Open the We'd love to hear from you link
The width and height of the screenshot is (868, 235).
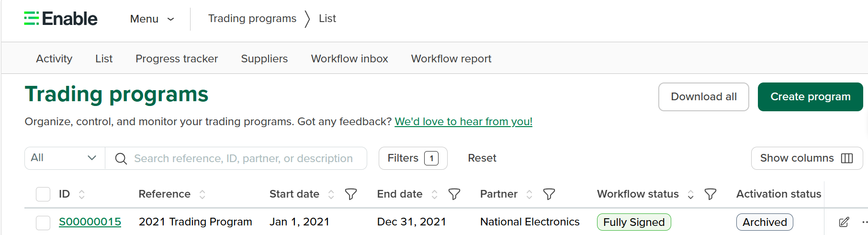(x=463, y=122)
